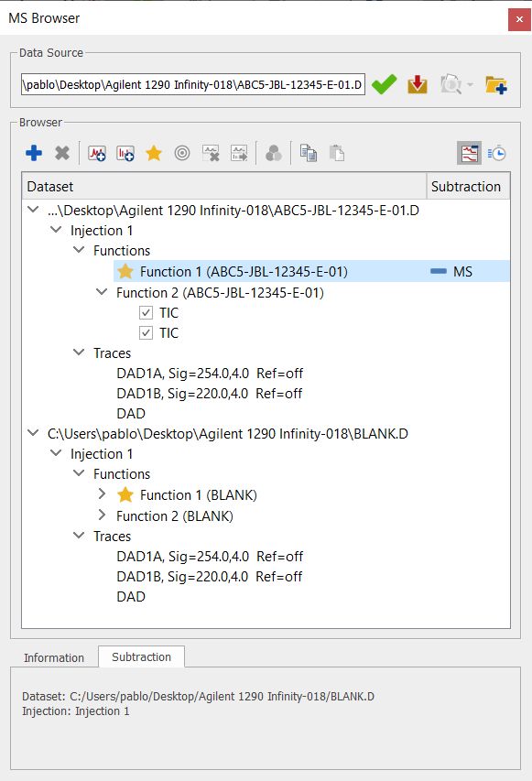This screenshot has height=781, width=532.
Task: Click the clock timer icon at toolbar right
Action: point(497,153)
